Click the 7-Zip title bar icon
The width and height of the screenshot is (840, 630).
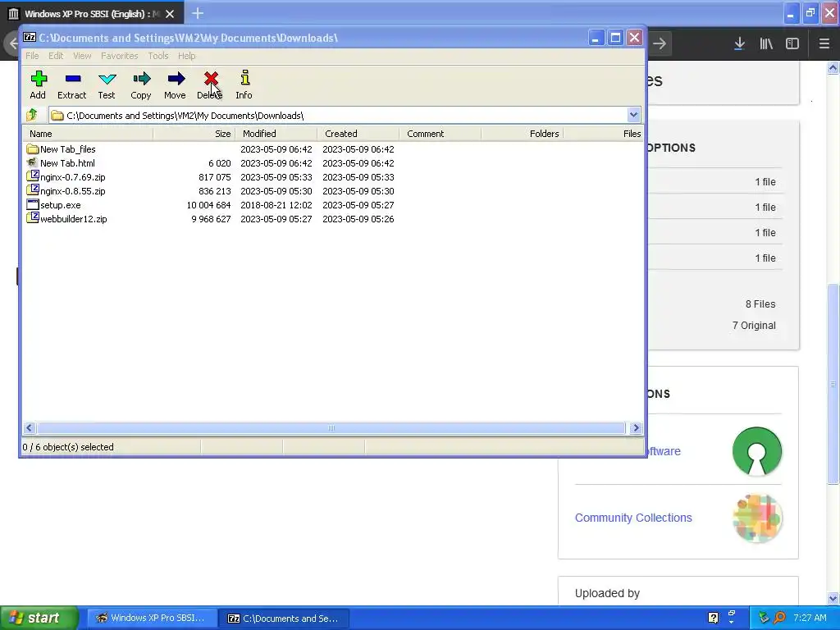[x=30, y=38]
